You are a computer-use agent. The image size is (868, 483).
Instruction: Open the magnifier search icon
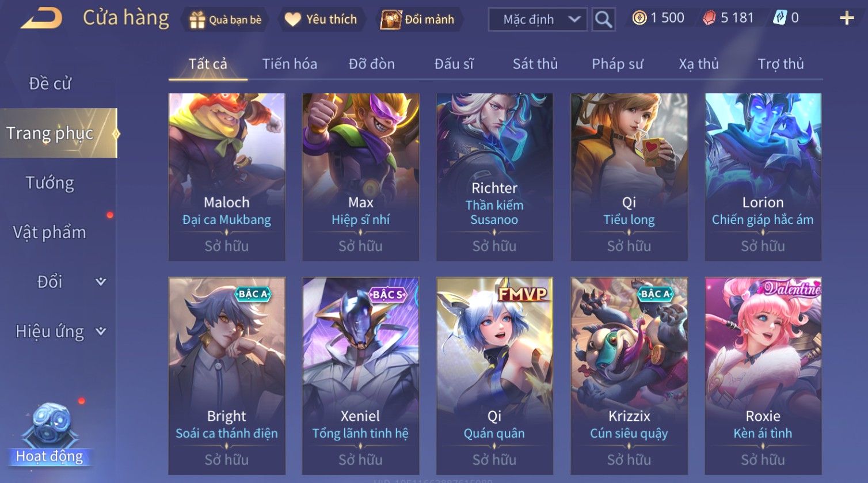[x=603, y=20]
